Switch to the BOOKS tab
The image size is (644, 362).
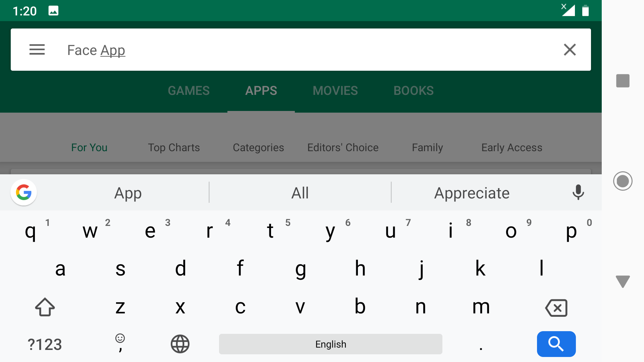click(x=414, y=91)
